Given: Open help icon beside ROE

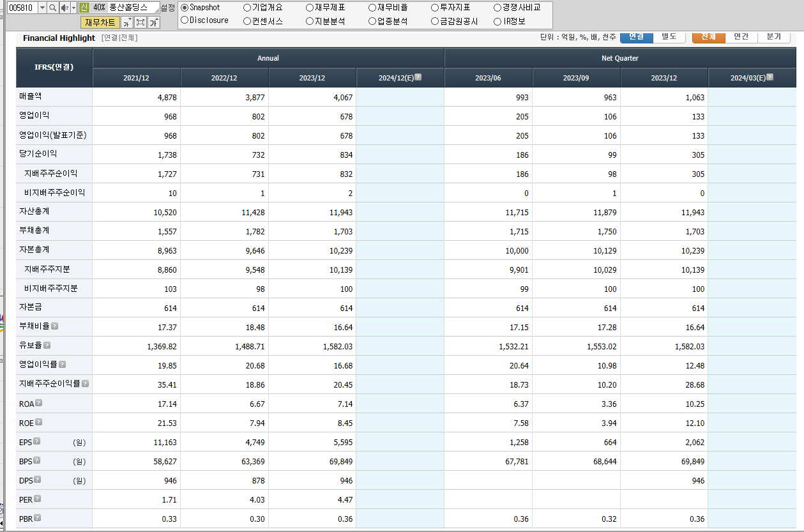Looking at the screenshot, I should 38,422.
